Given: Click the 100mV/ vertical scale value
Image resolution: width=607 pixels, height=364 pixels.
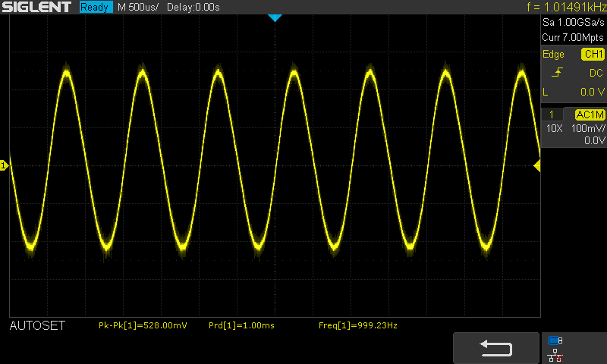Looking at the screenshot, I should coord(588,128).
